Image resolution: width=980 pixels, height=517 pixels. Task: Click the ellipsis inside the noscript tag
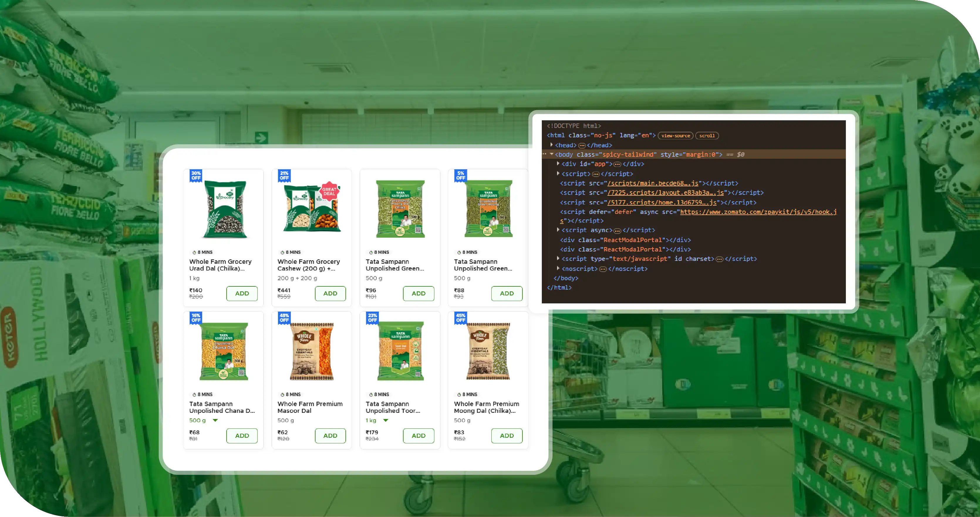click(x=603, y=269)
